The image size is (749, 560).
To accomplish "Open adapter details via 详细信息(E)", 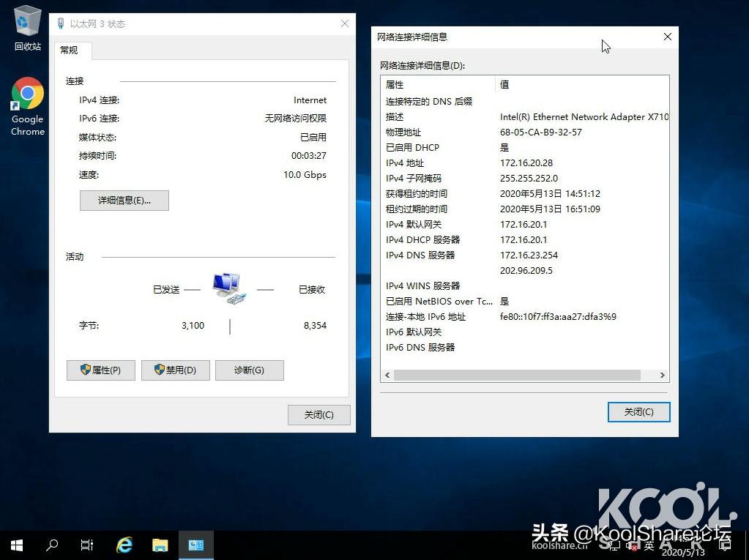I will point(124,200).
